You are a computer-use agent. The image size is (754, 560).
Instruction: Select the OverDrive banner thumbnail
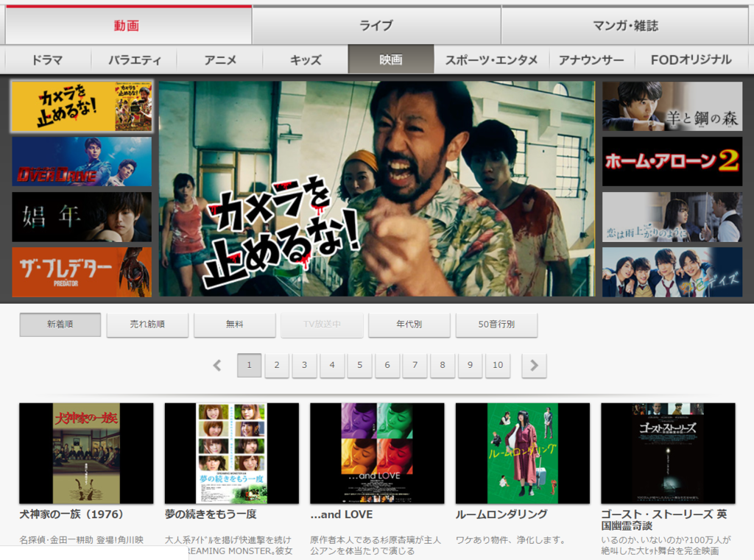pos(82,161)
